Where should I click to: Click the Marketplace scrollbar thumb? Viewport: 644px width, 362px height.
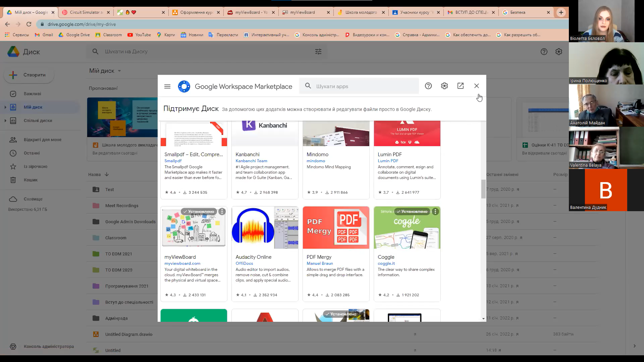[483, 189]
